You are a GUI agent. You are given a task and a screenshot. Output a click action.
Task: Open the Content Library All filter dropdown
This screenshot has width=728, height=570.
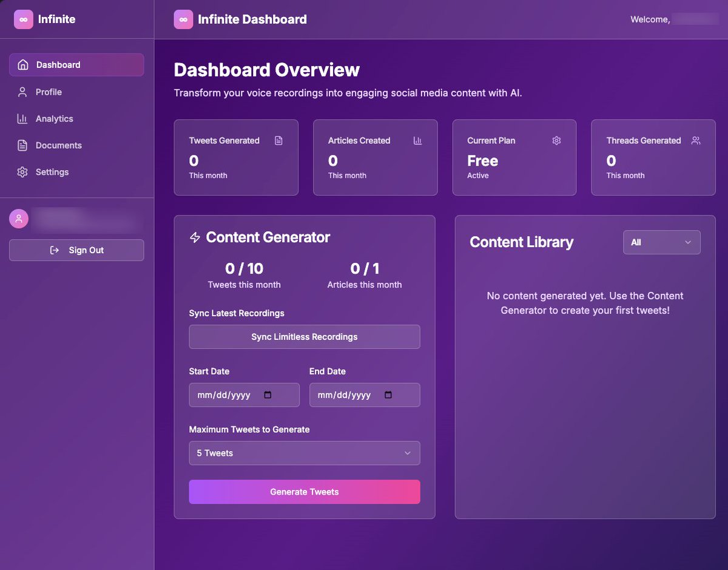click(662, 242)
